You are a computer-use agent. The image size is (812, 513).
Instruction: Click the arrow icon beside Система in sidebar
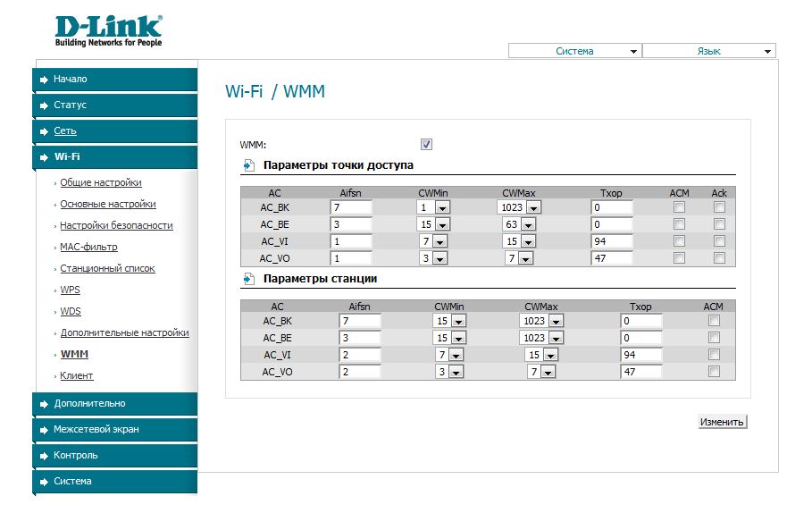coord(44,482)
